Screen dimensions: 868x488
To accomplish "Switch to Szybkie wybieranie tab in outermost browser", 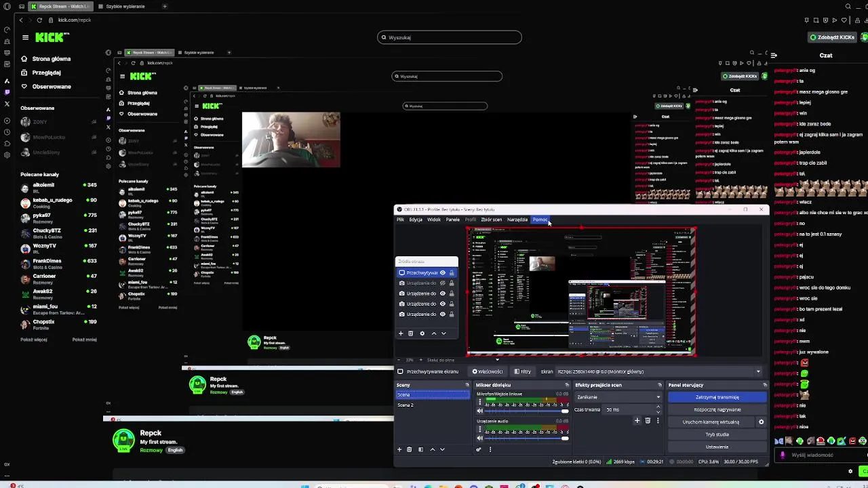I will 125,6.
